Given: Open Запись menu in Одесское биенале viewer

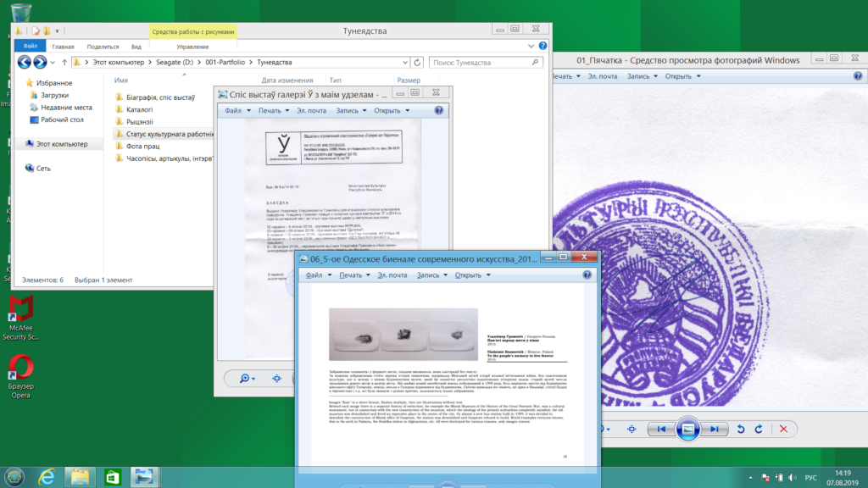Looking at the screenshot, I should 432,275.
